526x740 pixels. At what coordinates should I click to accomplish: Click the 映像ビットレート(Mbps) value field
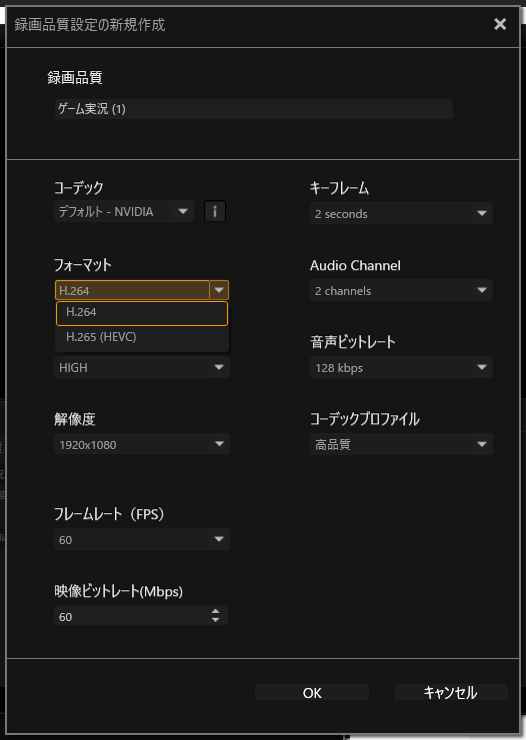141,616
